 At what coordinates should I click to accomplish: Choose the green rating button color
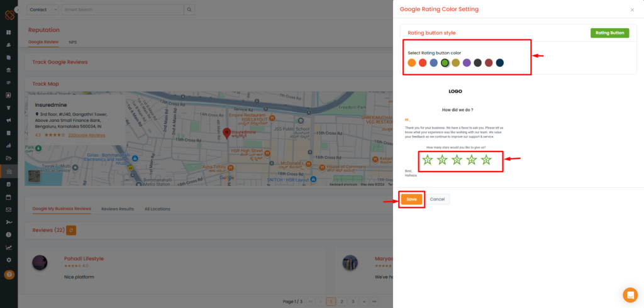[445, 63]
